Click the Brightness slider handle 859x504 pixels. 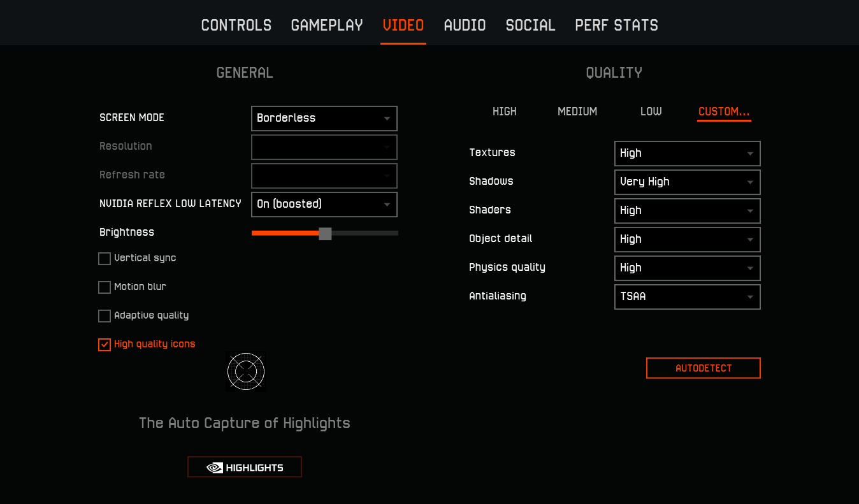tap(325, 234)
